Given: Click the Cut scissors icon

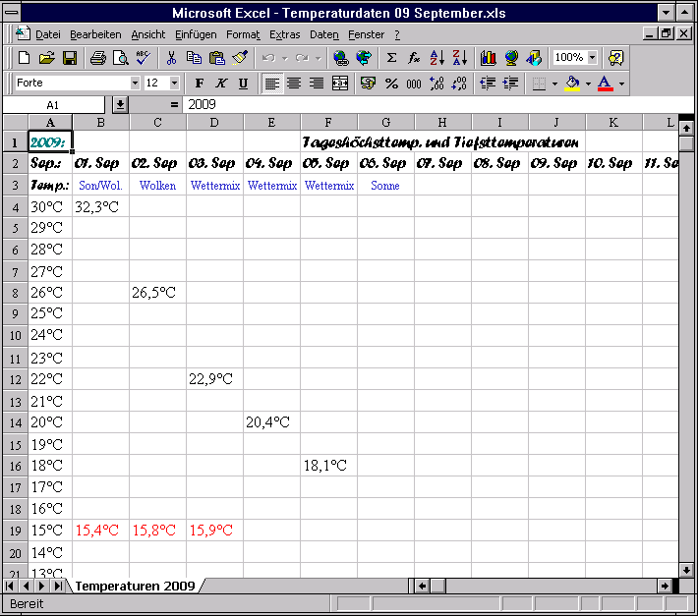Looking at the screenshot, I should [x=171, y=58].
